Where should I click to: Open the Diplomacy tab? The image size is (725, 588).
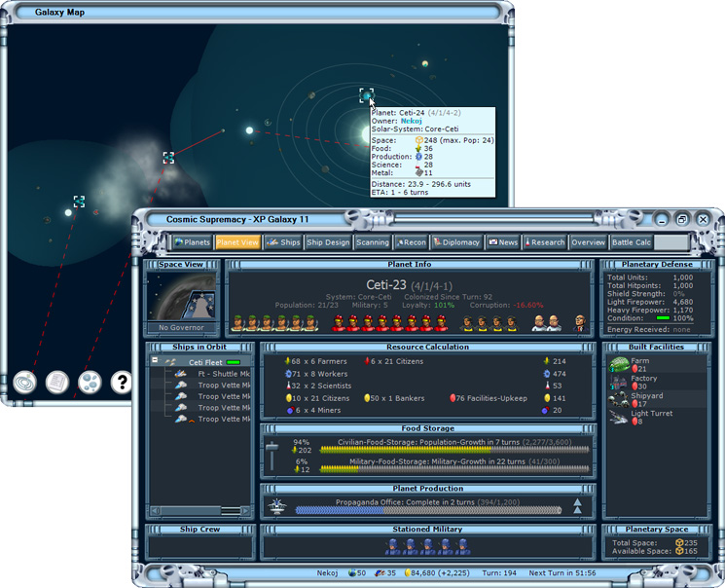(456, 242)
